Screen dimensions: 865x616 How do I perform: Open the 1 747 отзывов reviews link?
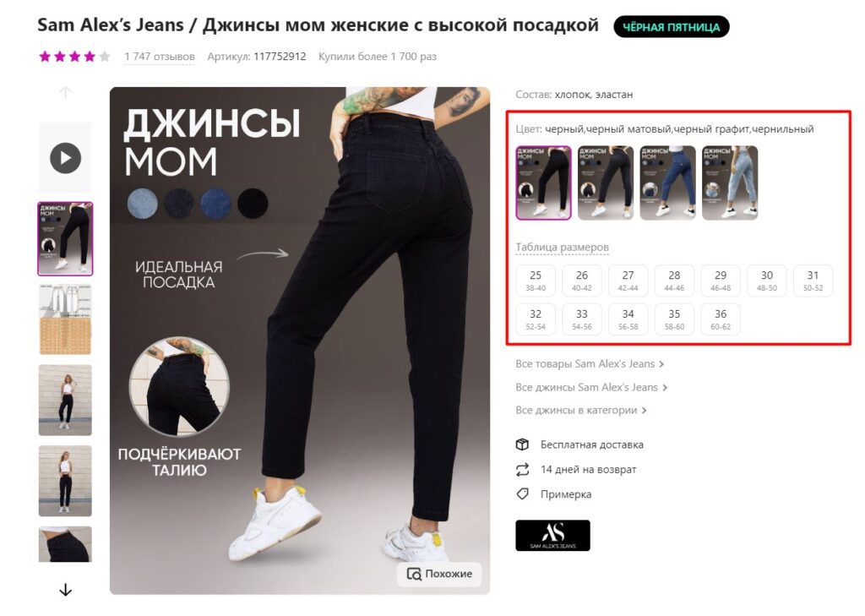[160, 57]
